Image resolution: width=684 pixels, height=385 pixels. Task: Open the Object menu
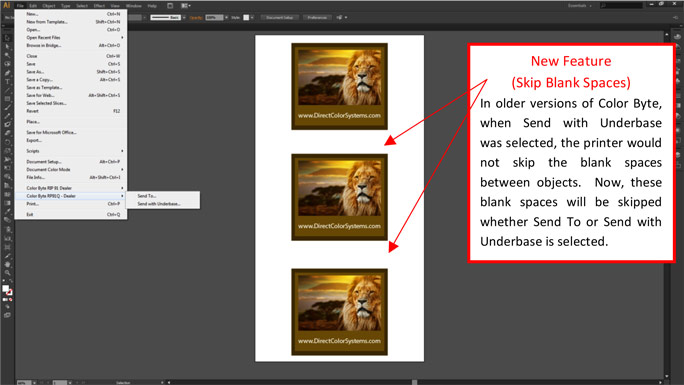click(48, 6)
